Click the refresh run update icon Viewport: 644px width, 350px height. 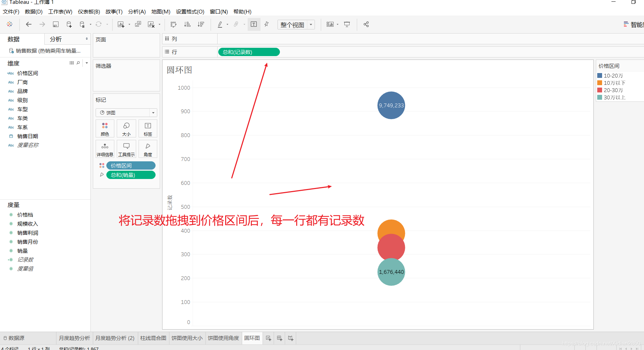(99, 24)
